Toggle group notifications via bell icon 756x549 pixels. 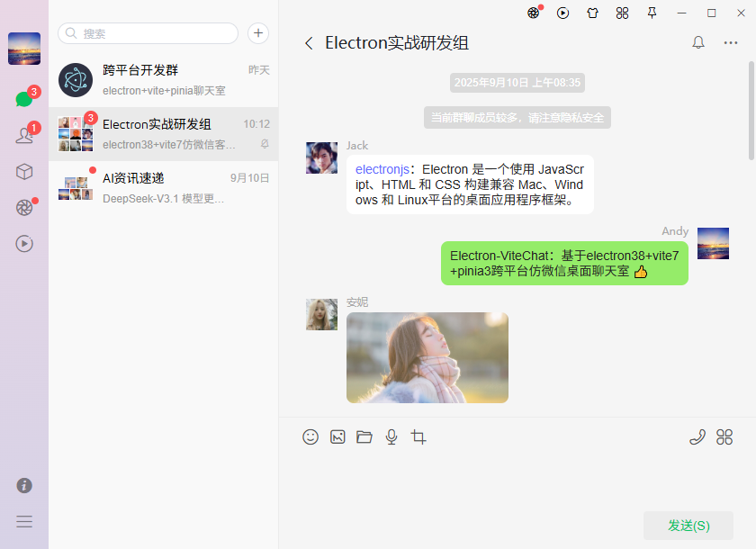(x=697, y=42)
